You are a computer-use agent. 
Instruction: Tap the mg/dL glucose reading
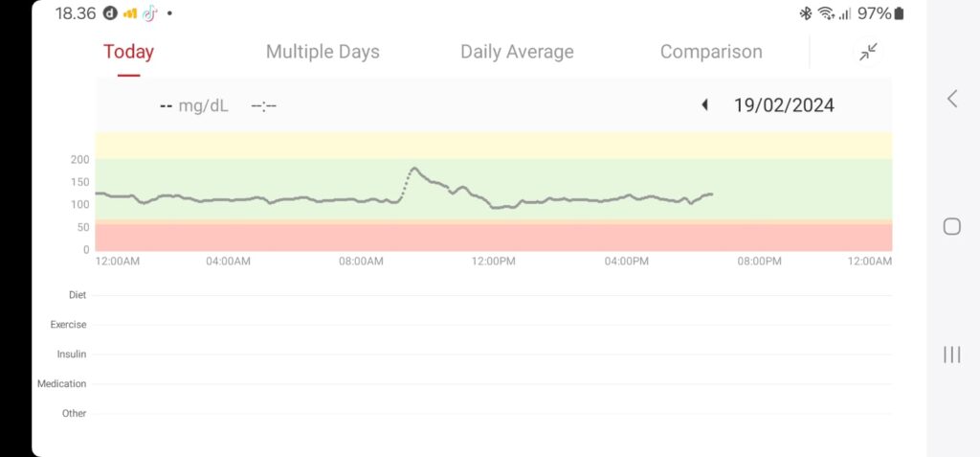(194, 105)
